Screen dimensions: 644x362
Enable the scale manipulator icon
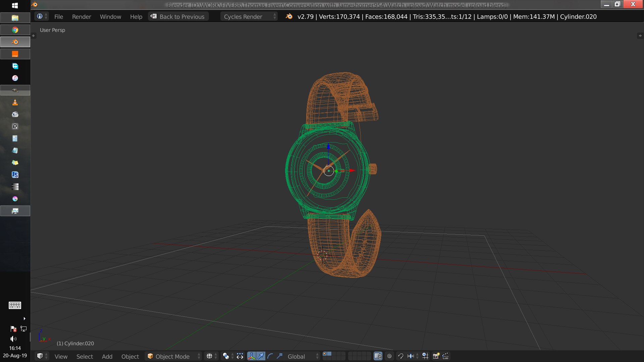(279, 356)
